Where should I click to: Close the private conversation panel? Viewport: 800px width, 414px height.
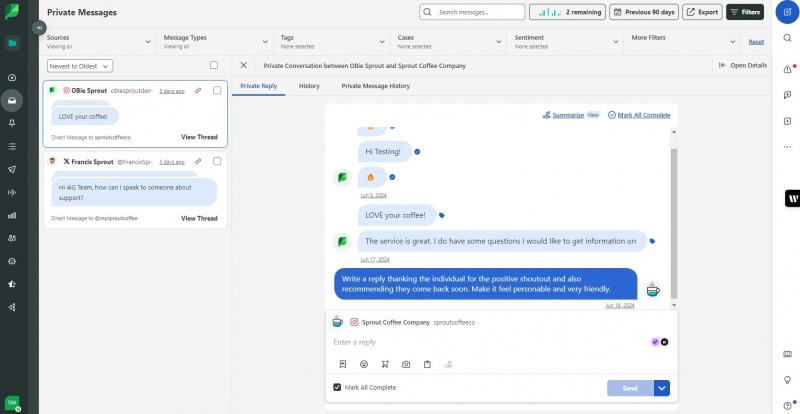click(x=243, y=65)
